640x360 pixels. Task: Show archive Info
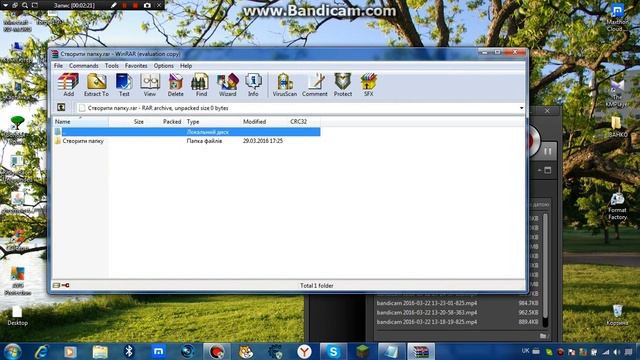(x=253, y=85)
